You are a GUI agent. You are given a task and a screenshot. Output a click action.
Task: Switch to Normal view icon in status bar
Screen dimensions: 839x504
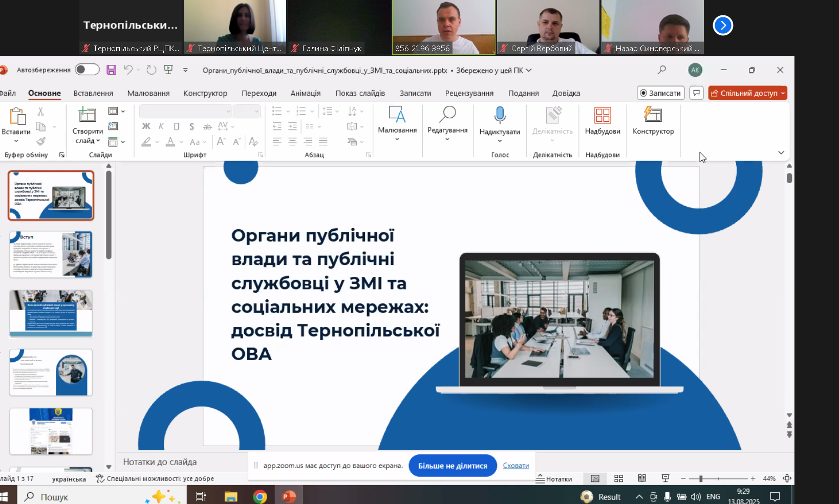coord(595,478)
